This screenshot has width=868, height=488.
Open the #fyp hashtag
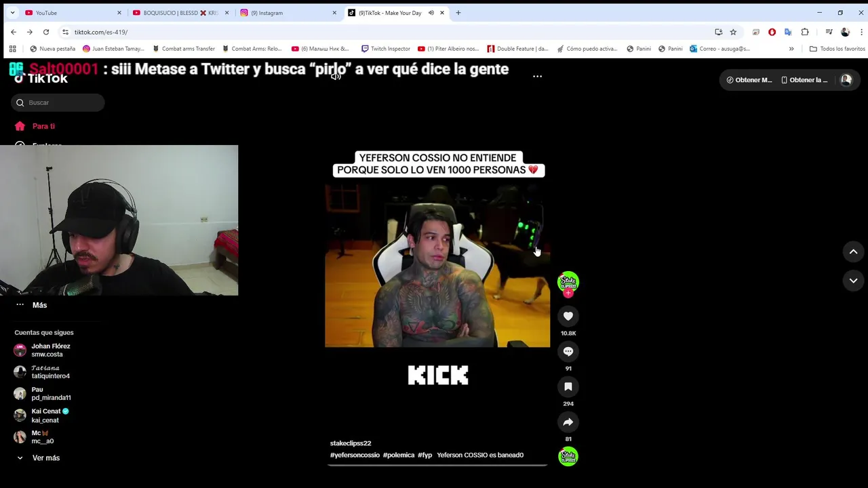(425, 455)
